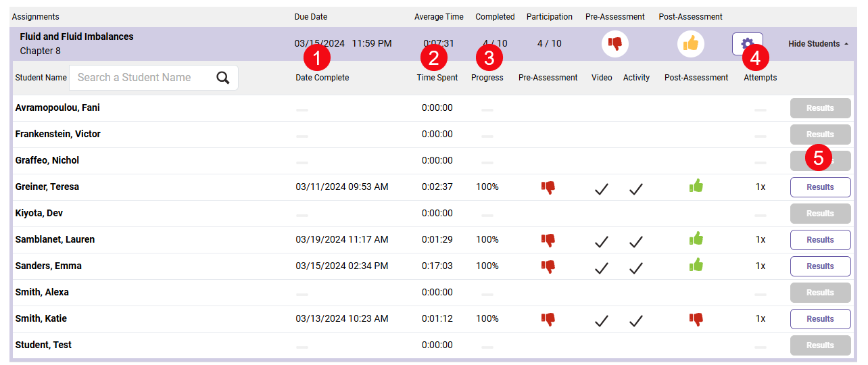Viewport: 868px width, 365px height.
Task: Click Teresa Greiner's Activity checkmark
Action: (x=636, y=189)
